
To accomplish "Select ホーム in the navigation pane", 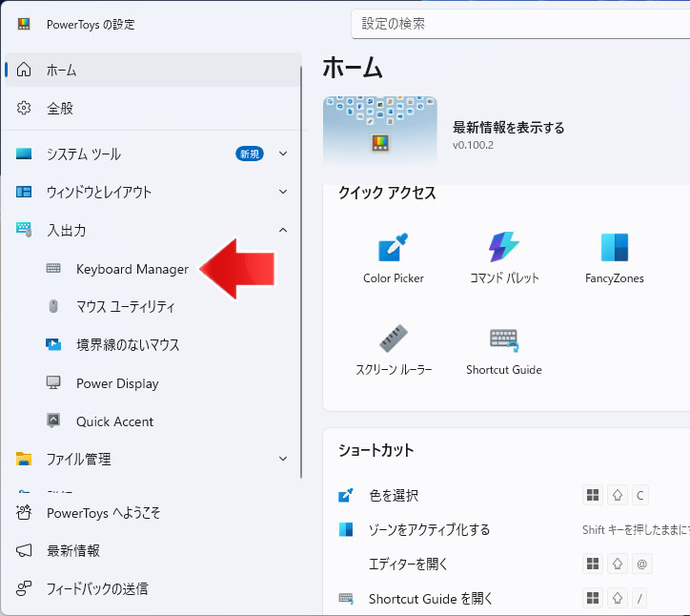I will [152, 70].
